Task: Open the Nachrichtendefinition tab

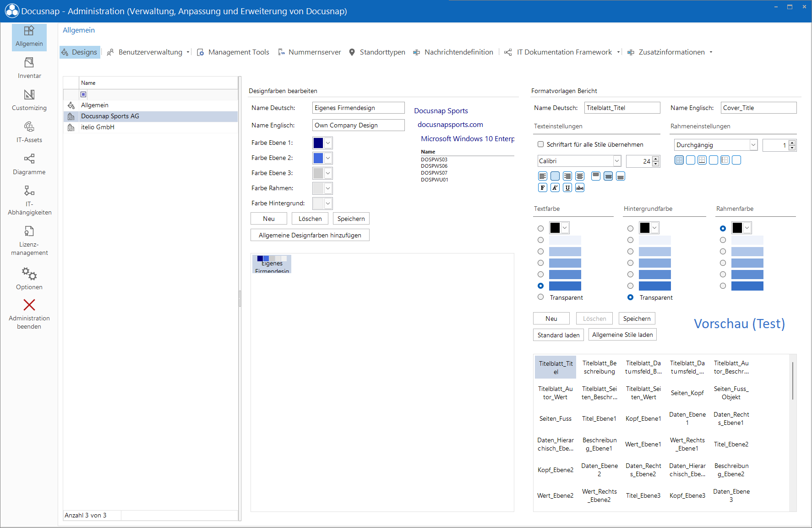Action: (x=453, y=52)
